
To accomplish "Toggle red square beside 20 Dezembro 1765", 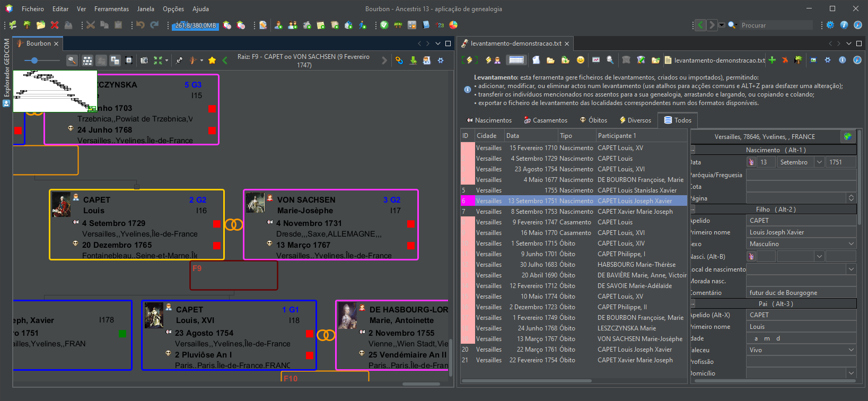I will click(x=216, y=245).
